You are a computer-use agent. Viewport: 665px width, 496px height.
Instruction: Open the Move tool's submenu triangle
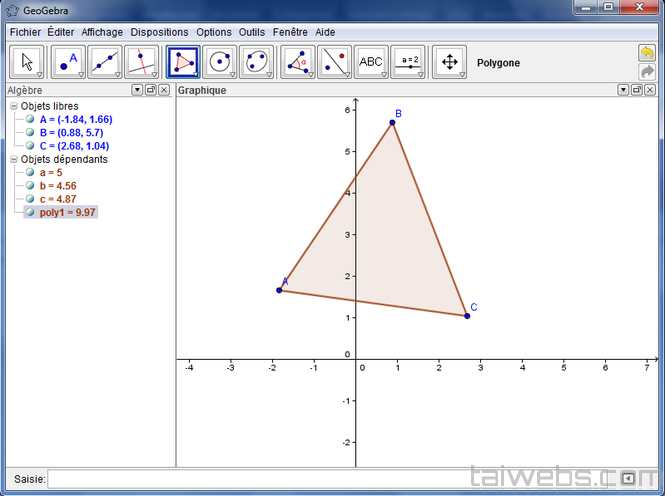point(39,75)
